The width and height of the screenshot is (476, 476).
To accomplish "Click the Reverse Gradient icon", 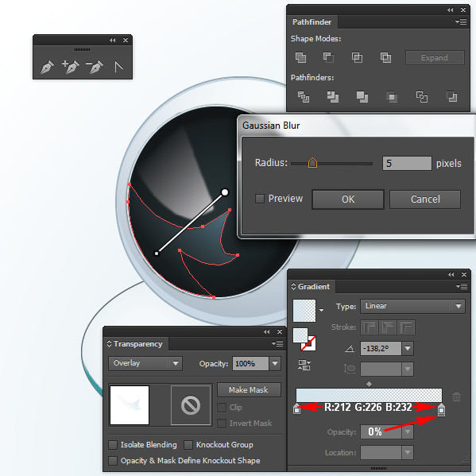I will pos(304,366).
